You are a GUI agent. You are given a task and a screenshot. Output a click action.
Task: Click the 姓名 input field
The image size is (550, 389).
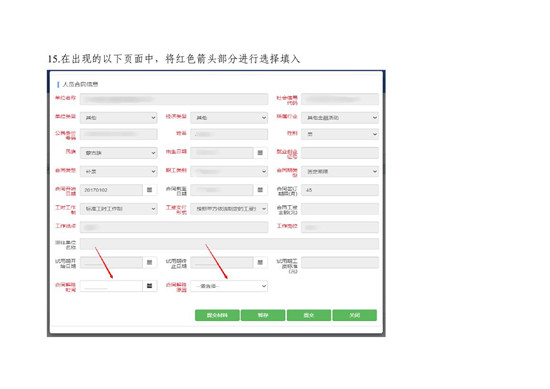click(229, 134)
